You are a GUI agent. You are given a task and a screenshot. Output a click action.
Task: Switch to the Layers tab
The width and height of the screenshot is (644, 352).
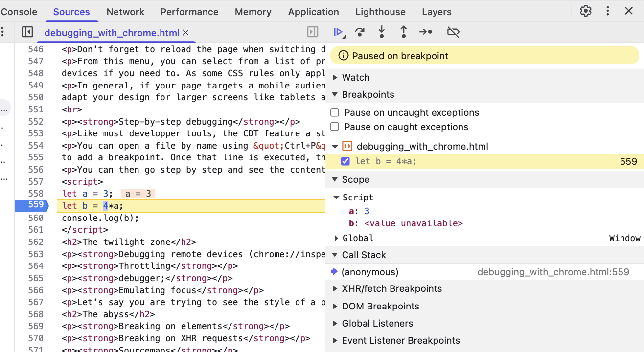(437, 12)
